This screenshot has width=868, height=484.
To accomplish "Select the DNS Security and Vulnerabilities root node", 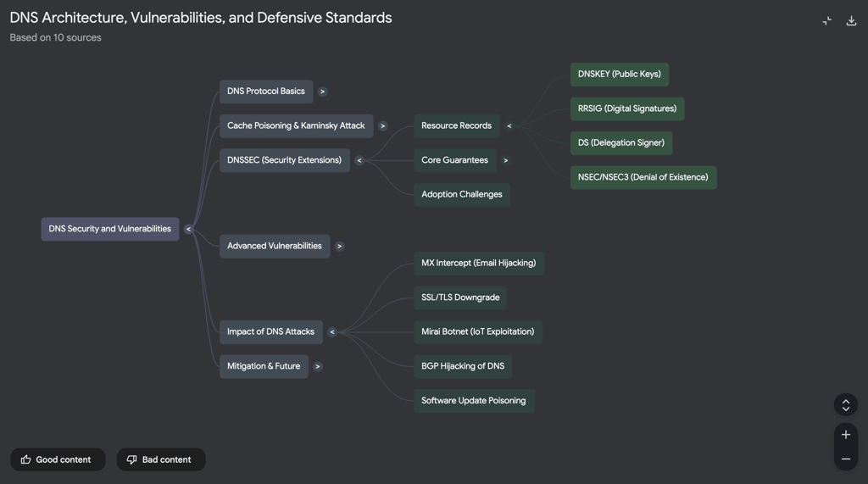I will point(110,229).
